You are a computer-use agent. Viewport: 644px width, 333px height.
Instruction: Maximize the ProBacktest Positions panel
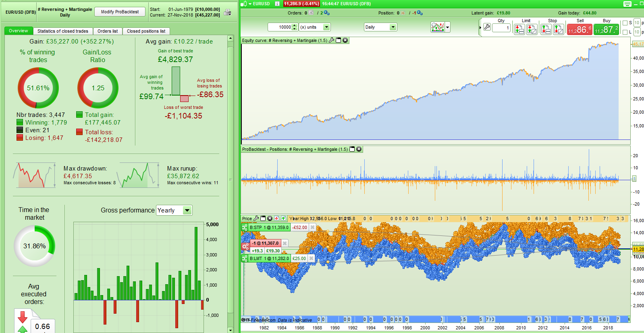pos(352,149)
